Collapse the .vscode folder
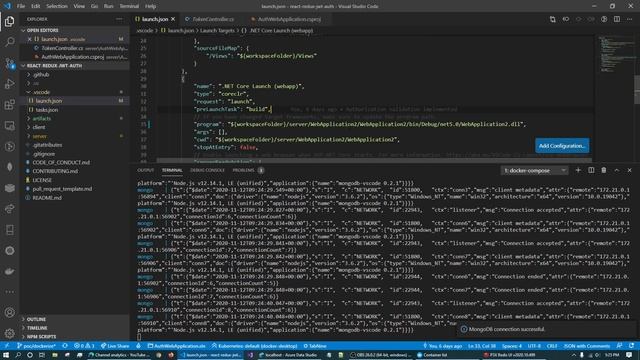 tap(76, 92)
